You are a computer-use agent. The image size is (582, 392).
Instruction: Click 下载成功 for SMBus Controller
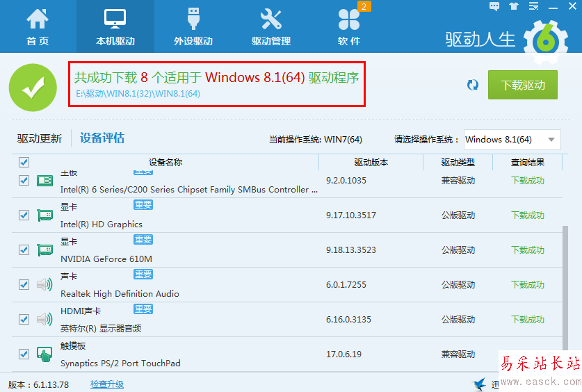tap(528, 181)
